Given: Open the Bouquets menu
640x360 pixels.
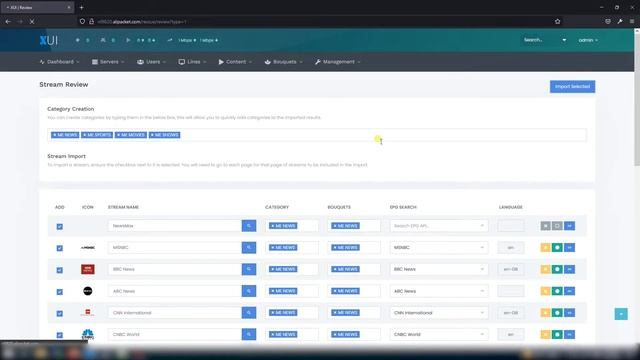Looking at the screenshot, I should pyautogui.click(x=284, y=62).
